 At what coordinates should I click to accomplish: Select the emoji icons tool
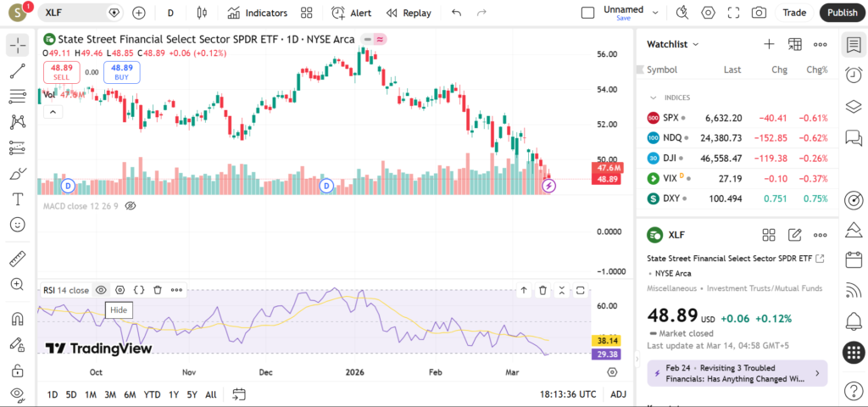pos(17,225)
